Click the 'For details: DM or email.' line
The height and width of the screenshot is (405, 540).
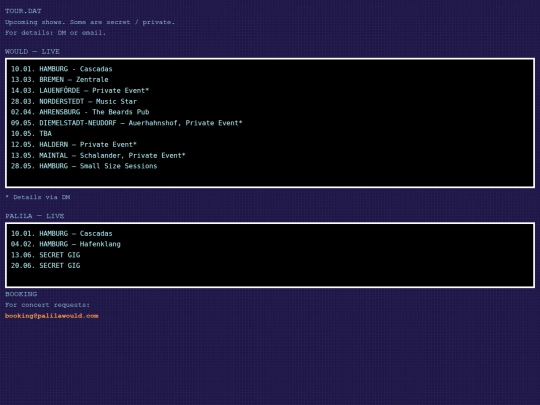pos(55,33)
